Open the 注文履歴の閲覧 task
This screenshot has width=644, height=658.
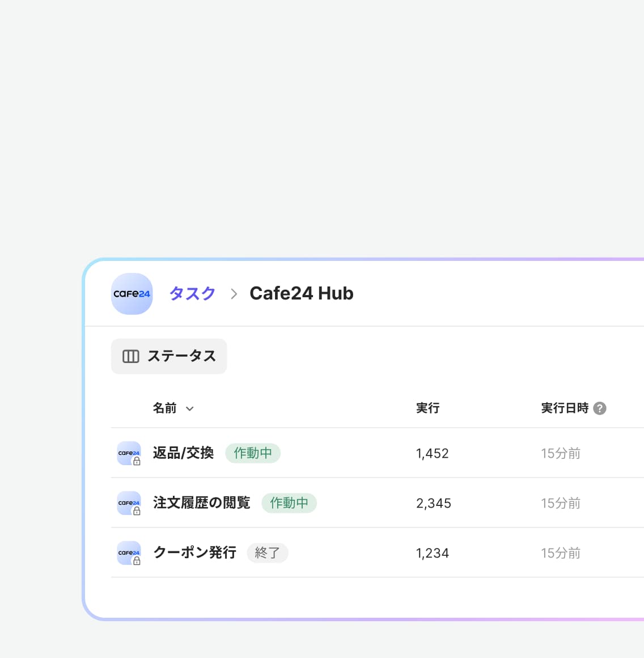[x=201, y=503]
